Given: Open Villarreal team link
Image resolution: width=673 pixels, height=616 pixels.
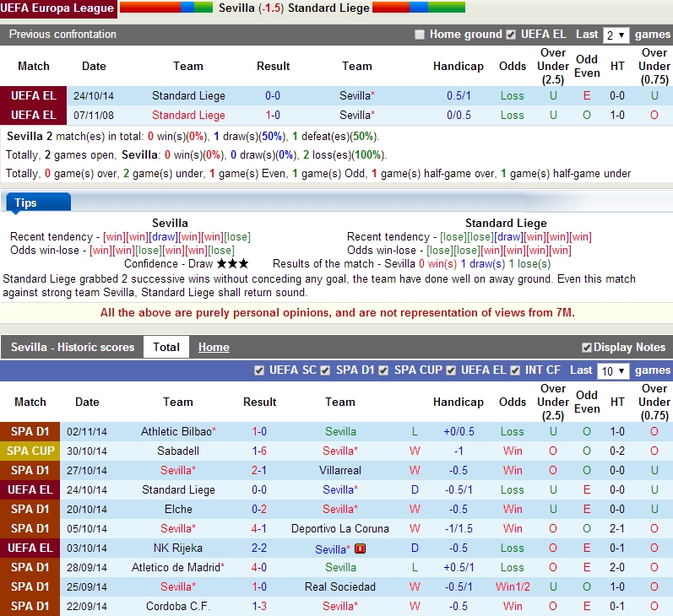Looking at the screenshot, I should pos(340,470).
